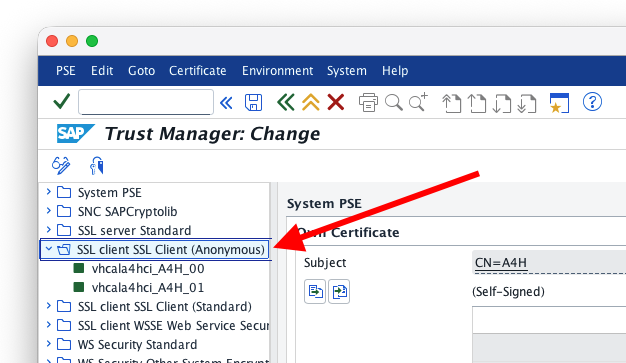The width and height of the screenshot is (626, 363).
Task: Click the CN=A4H subject link
Action: (501, 263)
